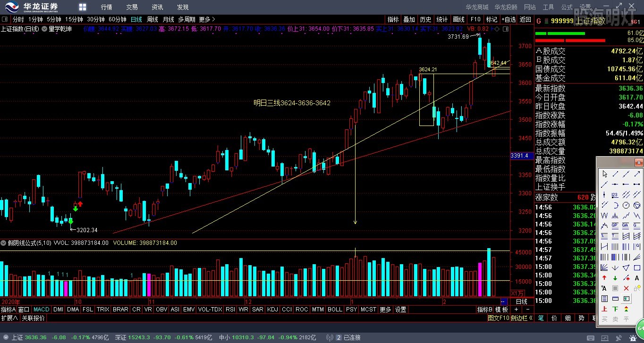Switch to the 15分钟 period
Viewport: 644px width, 343px height.
coord(74,19)
